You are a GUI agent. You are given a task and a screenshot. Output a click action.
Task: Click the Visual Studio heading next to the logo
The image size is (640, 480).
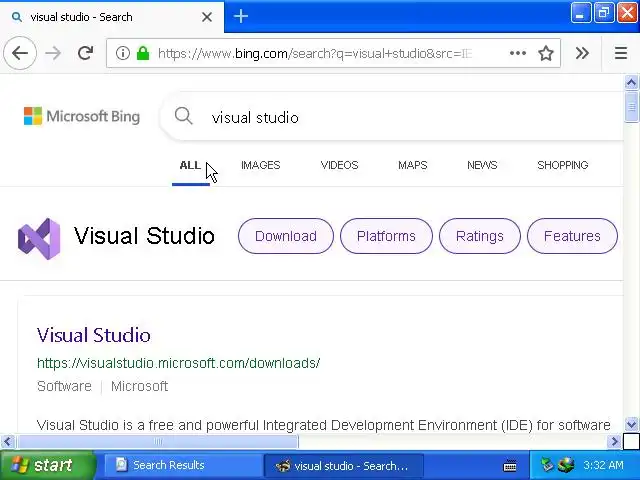coord(144,236)
